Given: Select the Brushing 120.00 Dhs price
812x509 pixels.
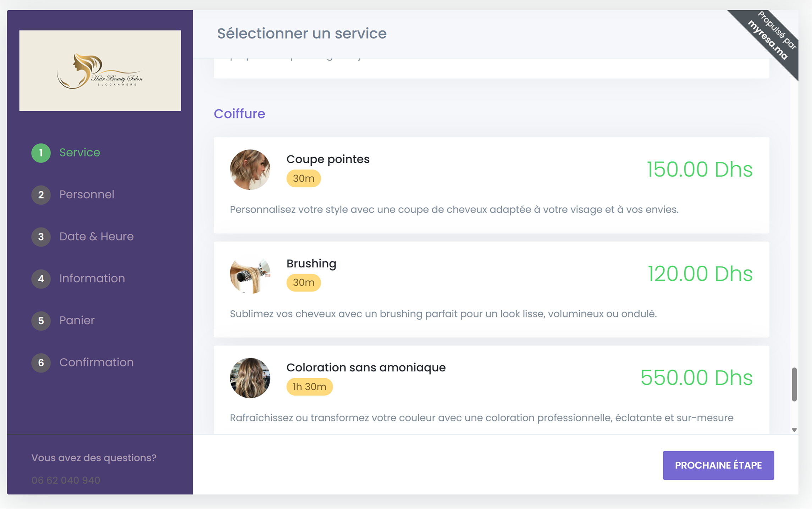Looking at the screenshot, I should (x=700, y=273).
